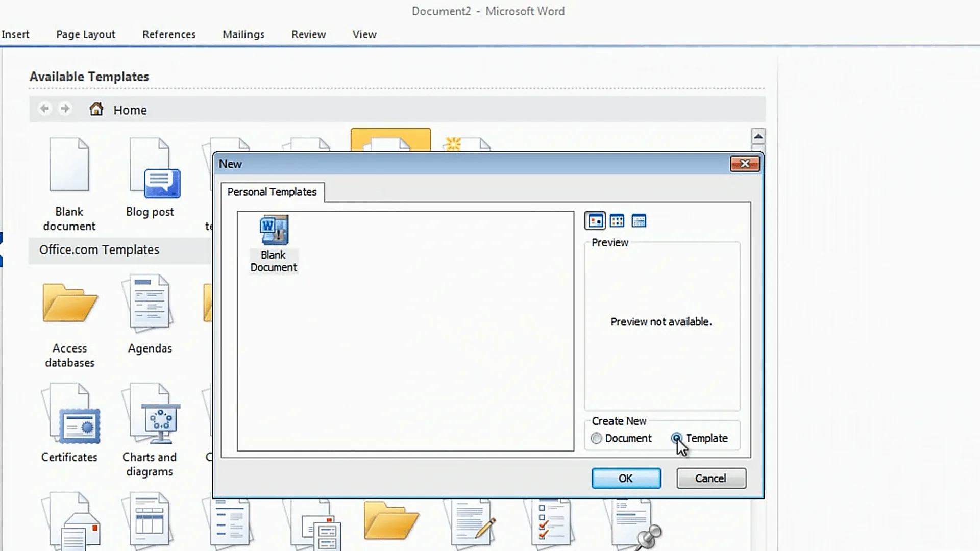
Task: Select the Template radio button
Action: pos(677,438)
